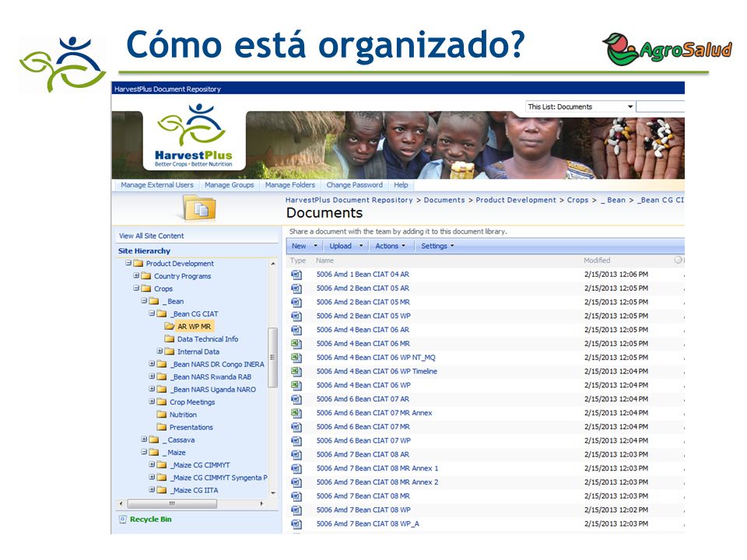This screenshot has width=747, height=560.
Task: Select _Bean NARS Rwanda RAB folder
Action: point(211,377)
